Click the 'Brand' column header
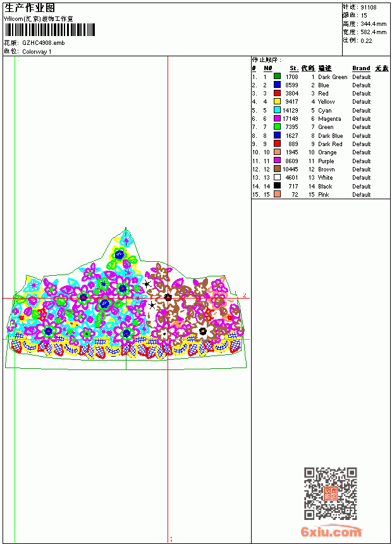 [x=361, y=68]
